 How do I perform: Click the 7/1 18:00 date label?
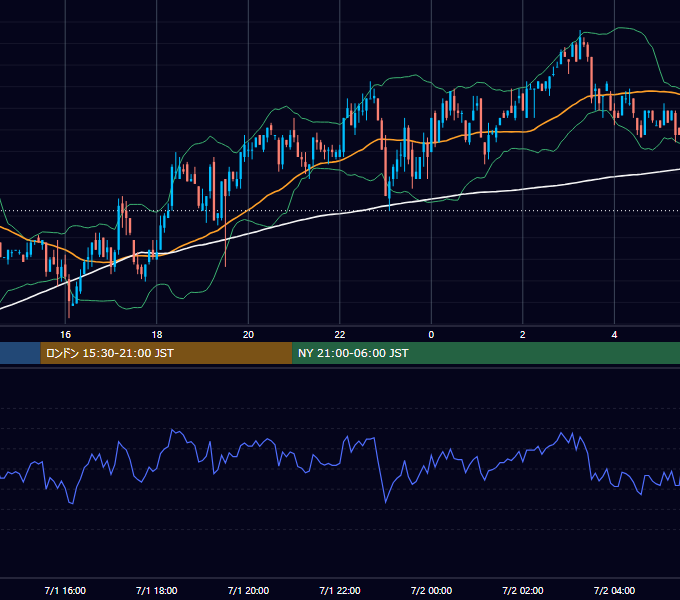(x=157, y=590)
